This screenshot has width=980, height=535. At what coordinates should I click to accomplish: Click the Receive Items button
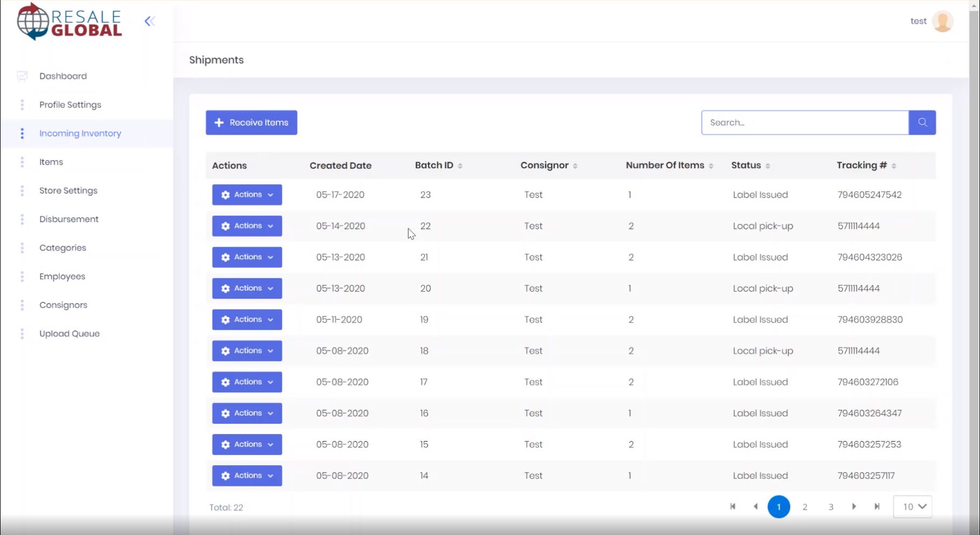pyautogui.click(x=251, y=122)
